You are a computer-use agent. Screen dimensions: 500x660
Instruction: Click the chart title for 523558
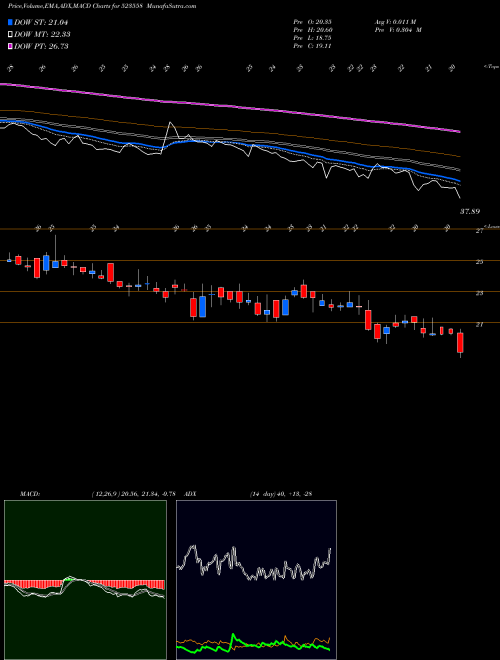(x=102, y=6)
